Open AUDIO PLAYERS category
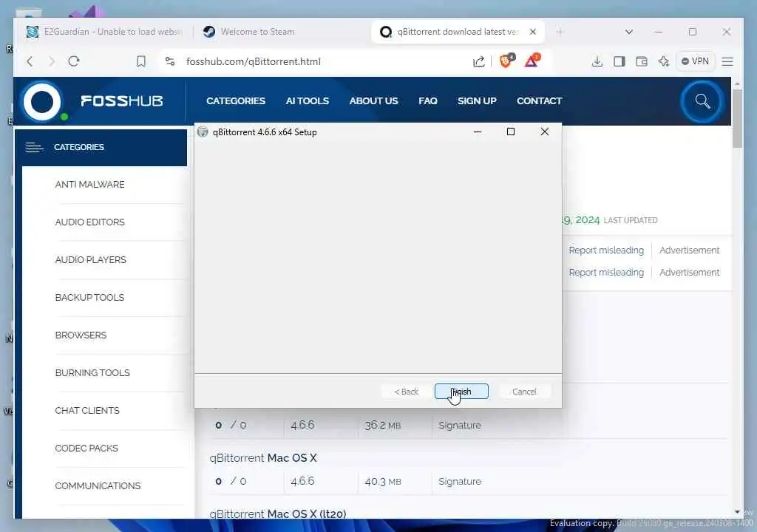757x532 pixels. point(90,260)
